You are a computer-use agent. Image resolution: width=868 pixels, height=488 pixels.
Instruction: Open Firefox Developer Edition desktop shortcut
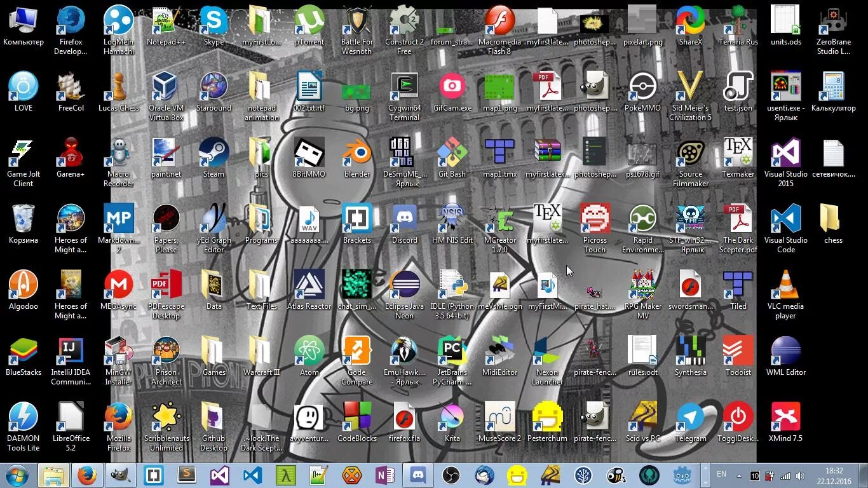point(71,30)
